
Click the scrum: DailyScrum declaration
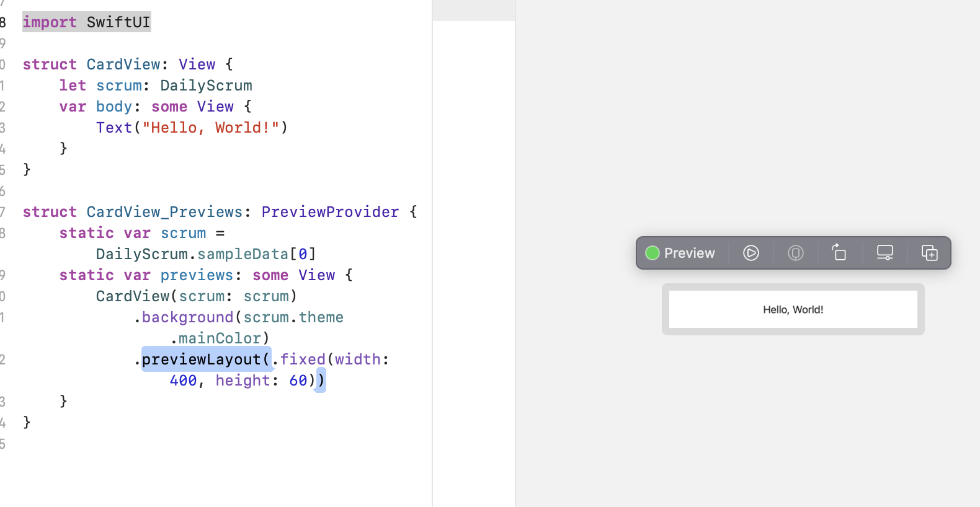174,85
